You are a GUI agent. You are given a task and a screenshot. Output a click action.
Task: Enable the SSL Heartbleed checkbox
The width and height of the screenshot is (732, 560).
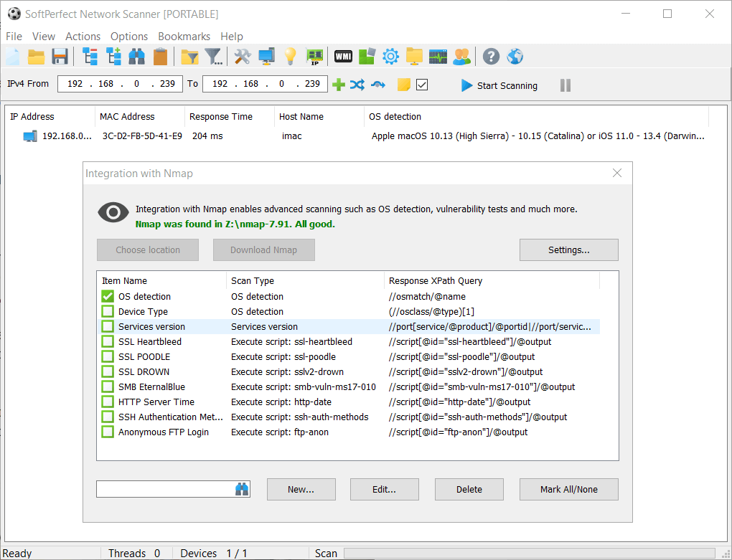point(108,341)
